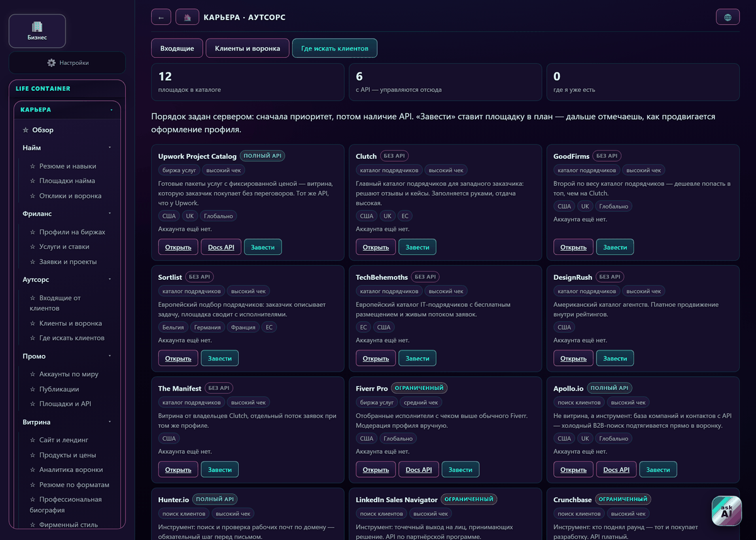Viewport: 756px width, 540px height.
Task: Switch to the Входящие tab
Action: [177, 49]
